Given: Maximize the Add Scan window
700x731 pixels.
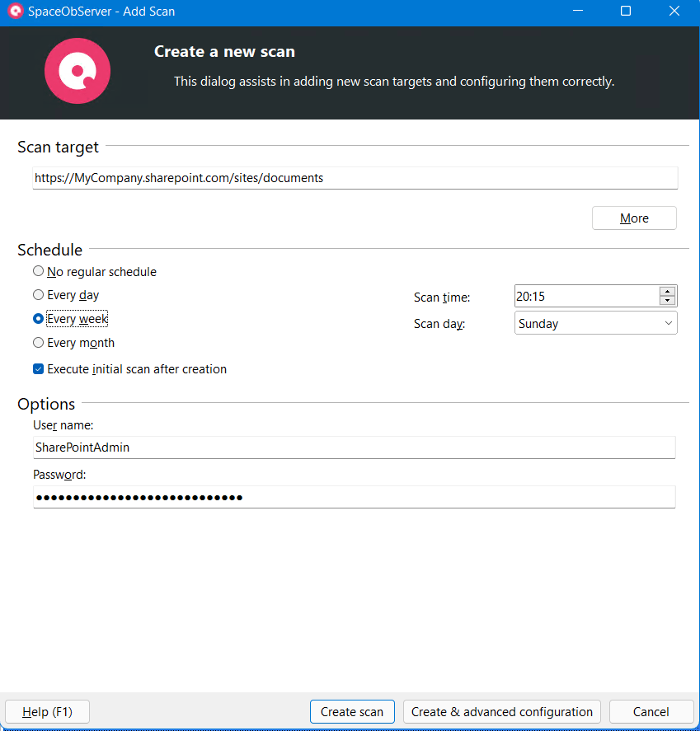Looking at the screenshot, I should (x=626, y=11).
